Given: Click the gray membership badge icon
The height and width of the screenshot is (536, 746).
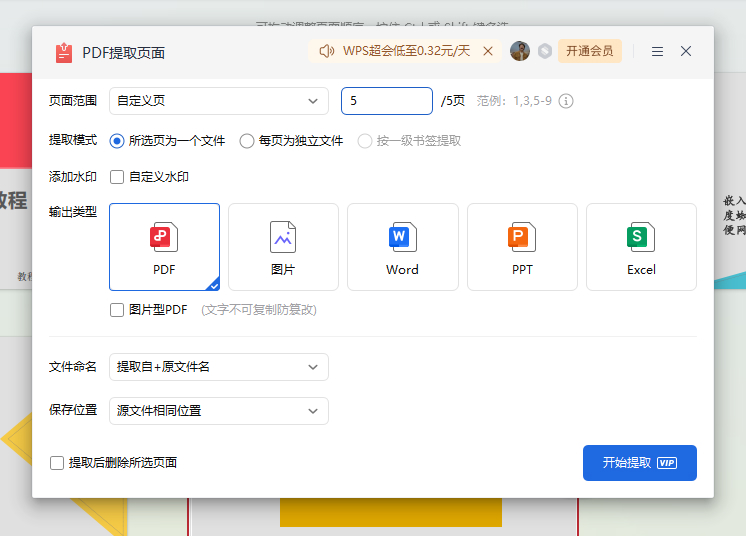Looking at the screenshot, I should (x=545, y=51).
